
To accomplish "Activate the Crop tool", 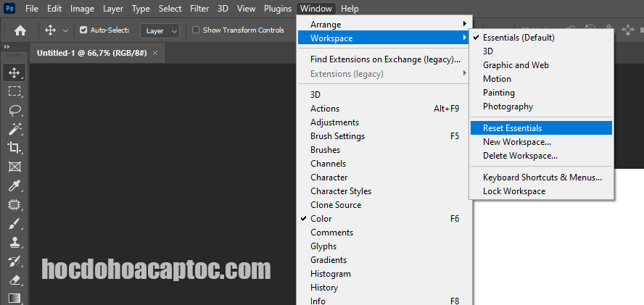I will click(14, 148).
